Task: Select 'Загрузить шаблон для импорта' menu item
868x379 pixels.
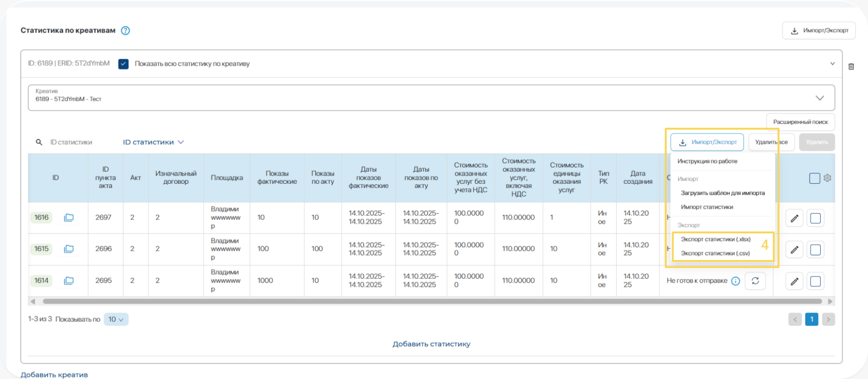Action: pos(723,193)
